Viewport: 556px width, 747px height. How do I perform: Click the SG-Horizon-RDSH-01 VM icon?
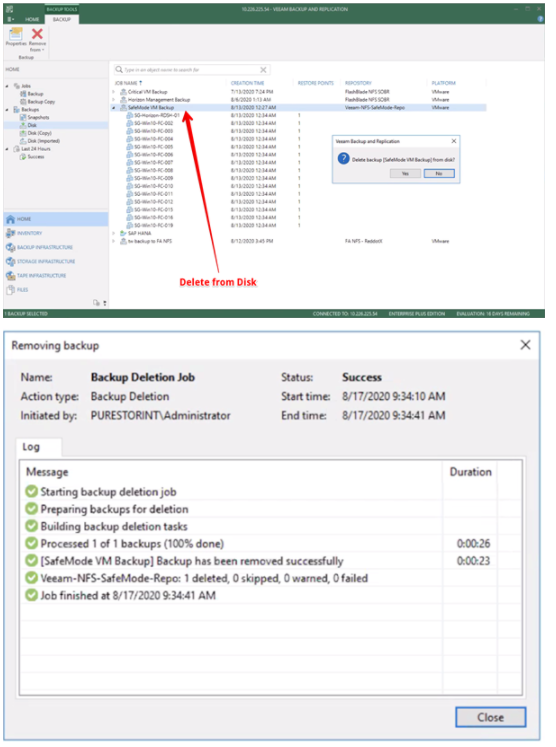click(130, 115)
